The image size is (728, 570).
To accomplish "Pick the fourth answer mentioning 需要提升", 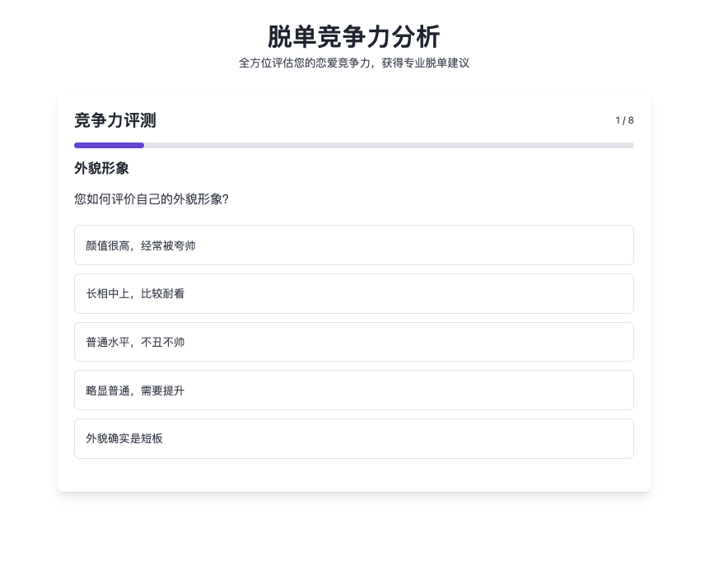I will (x=353, y=390).
